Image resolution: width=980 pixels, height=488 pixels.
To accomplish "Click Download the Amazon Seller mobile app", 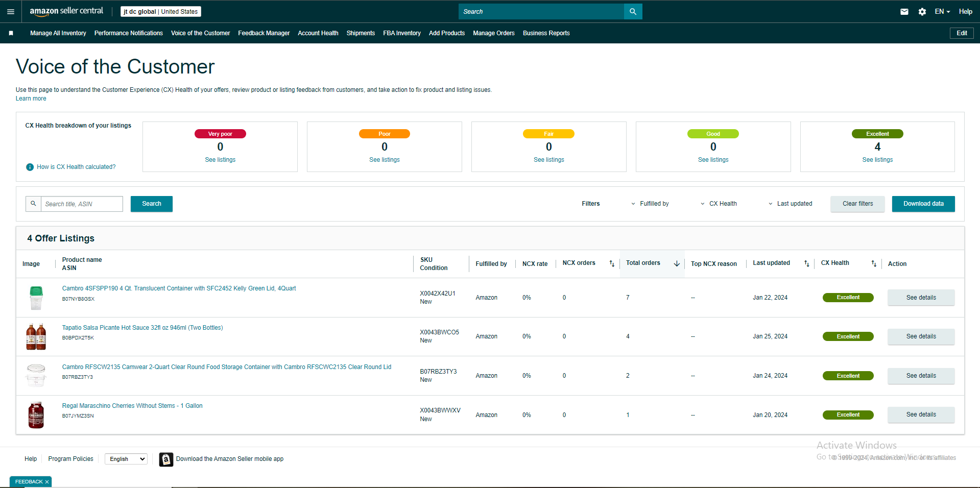I will coord(230,459).
